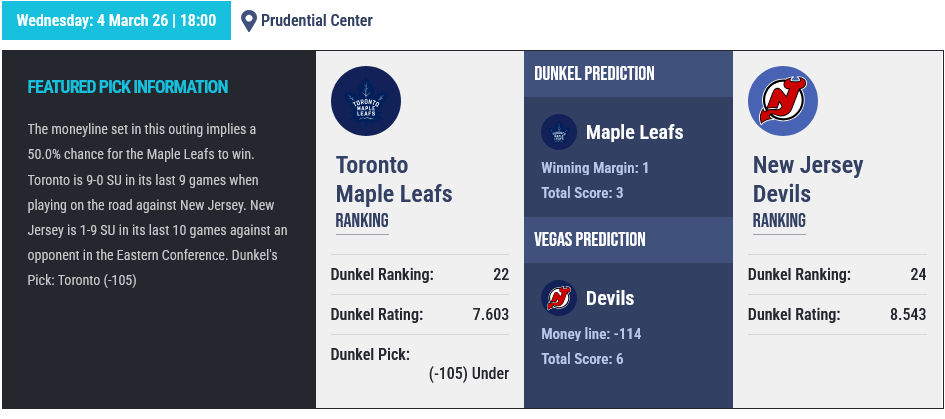Viewport: 945px width, 419px height.
Task: Click the Ranking label under New Jersey
Action: tap(779, 221)
